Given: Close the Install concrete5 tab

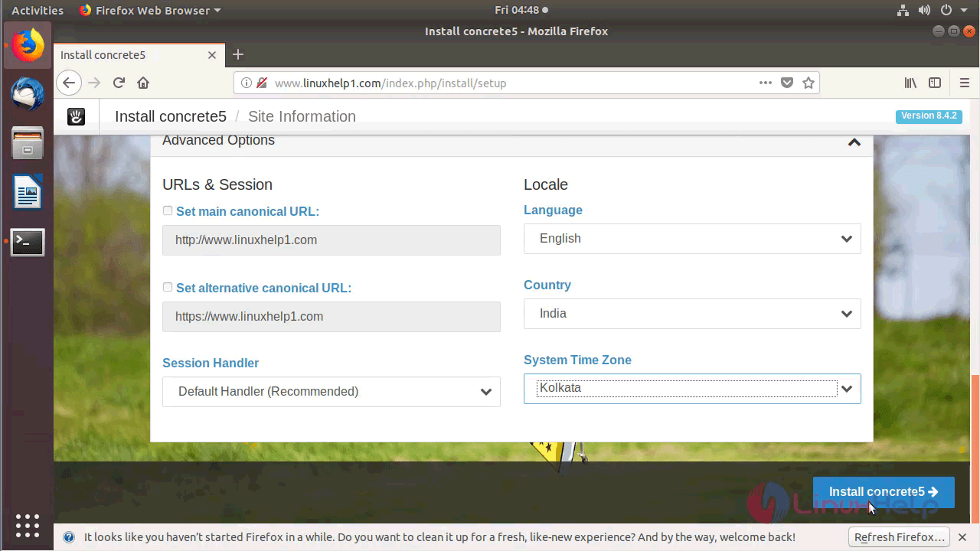Looking at the screenshot, I should (212, 55).
